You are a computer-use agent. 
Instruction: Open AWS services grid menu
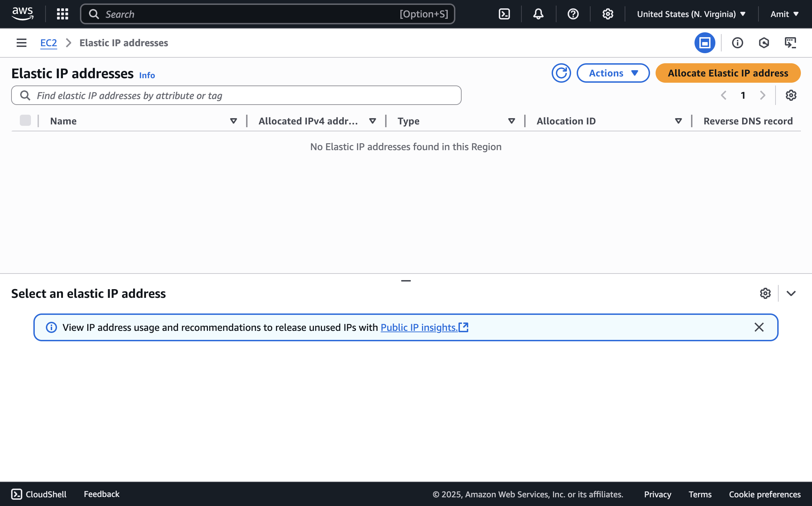coord(63,14)
